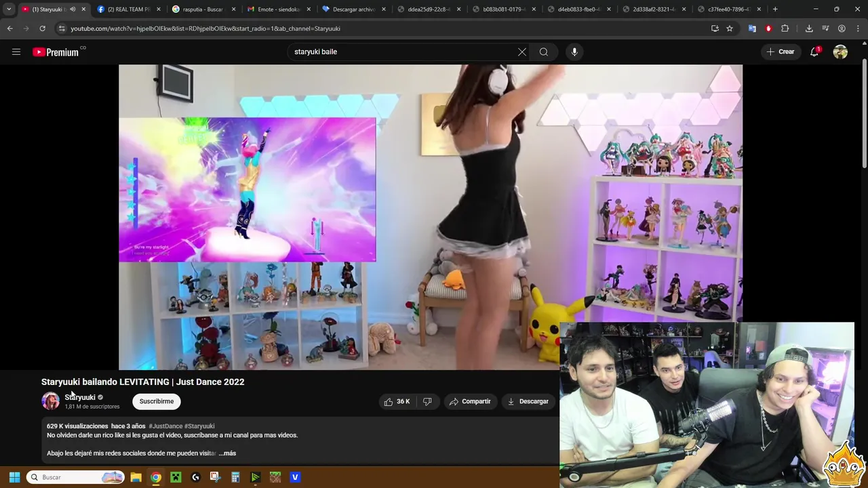Open the tab search dropdown arrow
The height and width of the screenshot is (488, 868).
point(9,9)
